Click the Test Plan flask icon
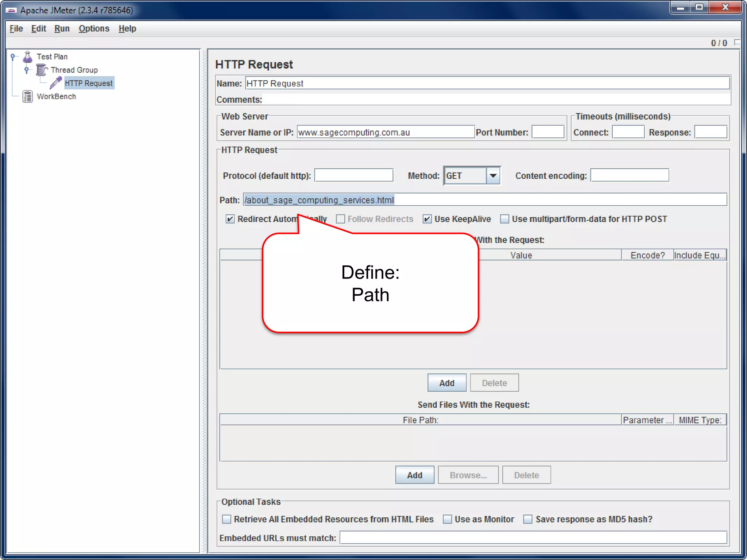 point(27,57)
